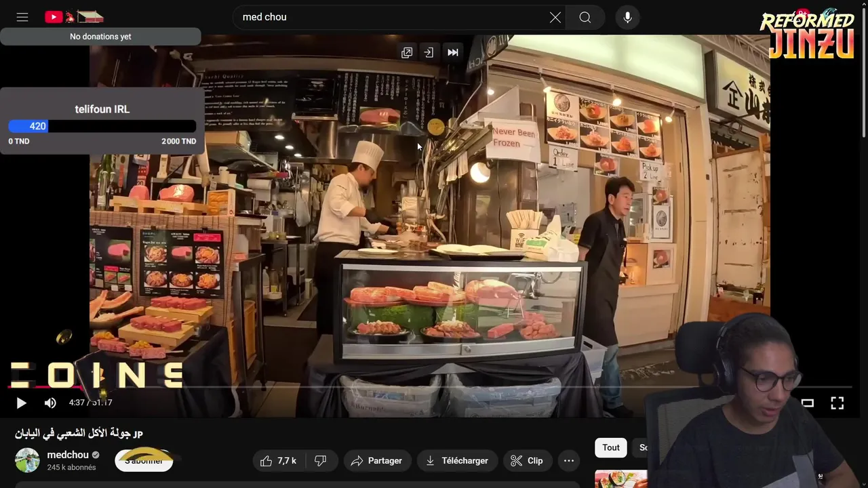Viewport: 868px width, 488px height.
Task: Run search with magnifying glass button
Action: (x=585, y=17)
